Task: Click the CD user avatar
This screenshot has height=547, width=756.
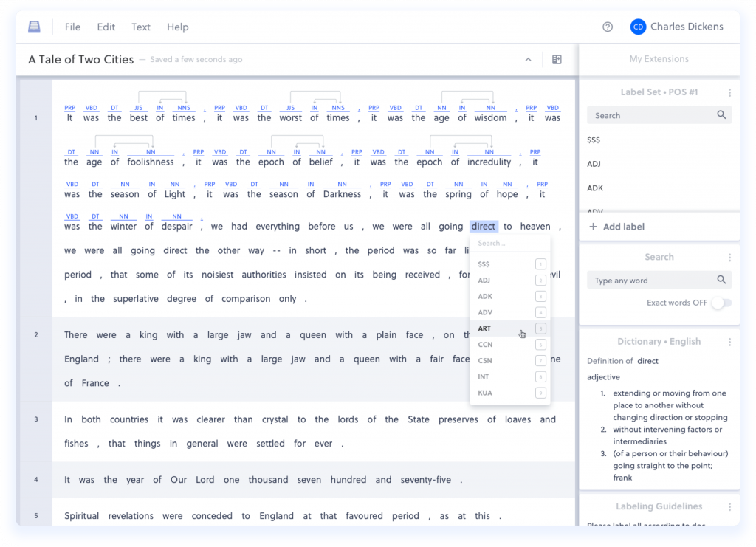Action: pos(638,27)
